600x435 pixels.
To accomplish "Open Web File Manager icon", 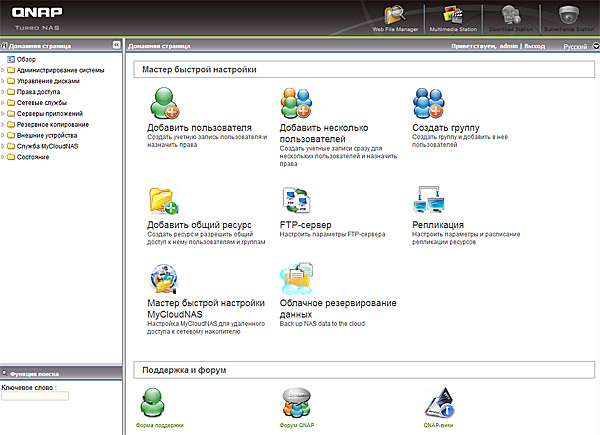I will [x=394, y=16].
